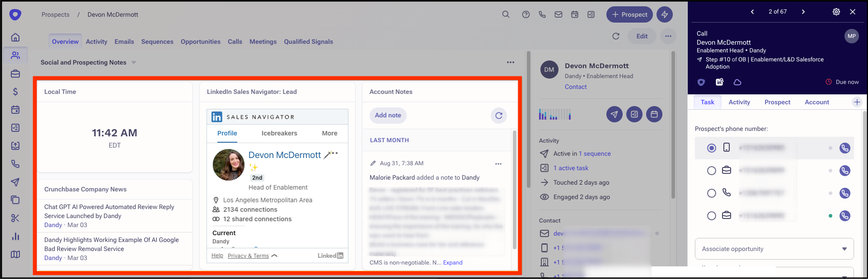868x279 pixels.
Task: Click Devon McDermott's LinkedIn profile photo
Action: click(x=229, y=165)
